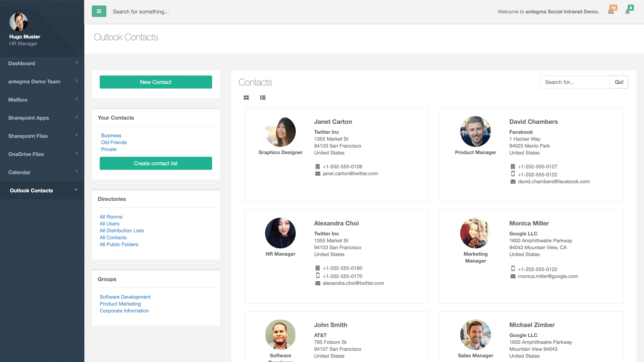Open the All Rooms directory
The image size is (644, 362).
(111, 217)
